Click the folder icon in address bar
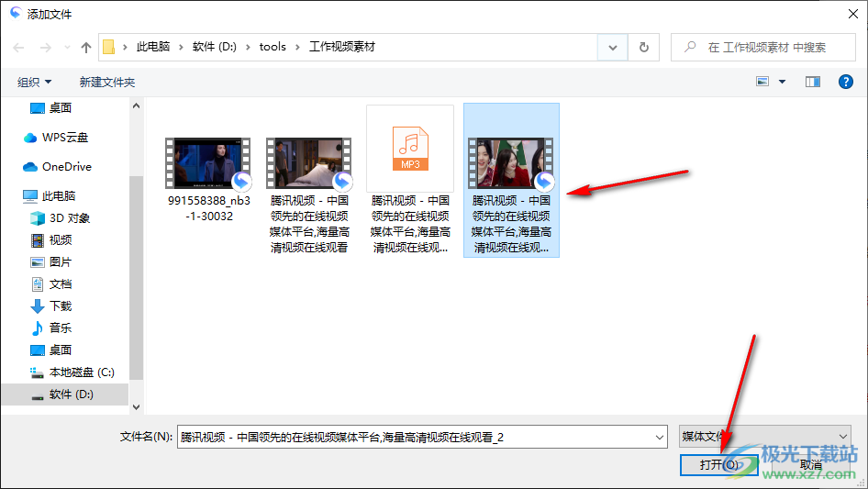 (109, 47)
